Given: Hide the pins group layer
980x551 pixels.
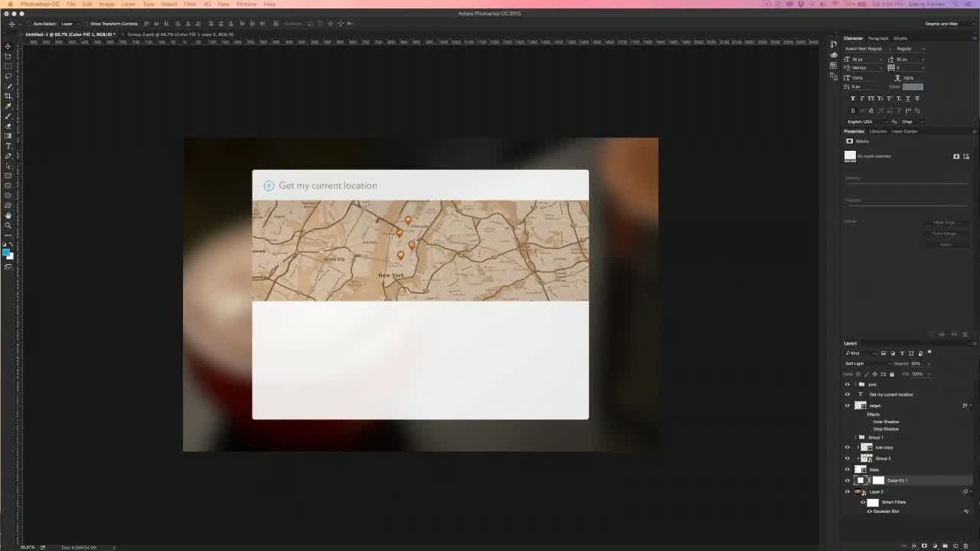Looking at the screenshot, I should click(848, 384).
